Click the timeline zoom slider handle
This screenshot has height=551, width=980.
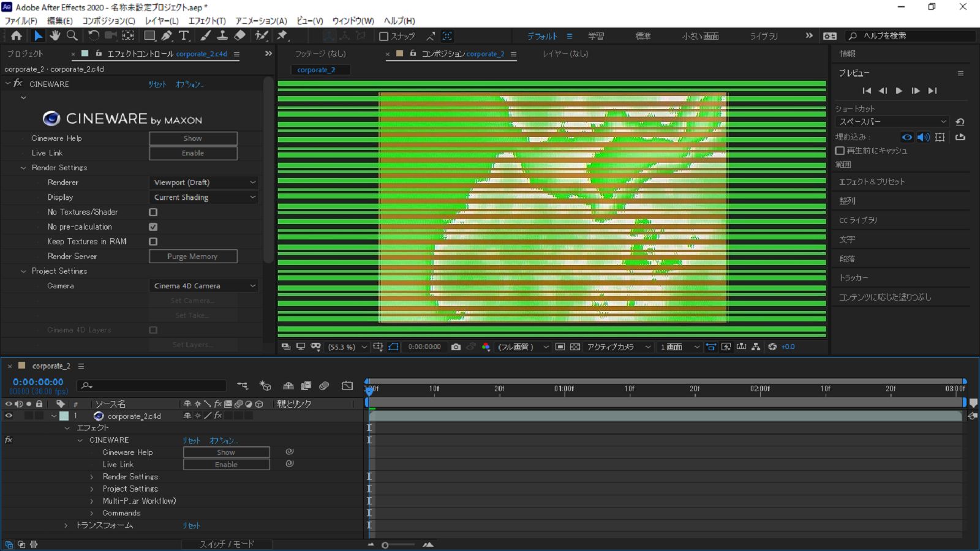[x=385, y=545]
